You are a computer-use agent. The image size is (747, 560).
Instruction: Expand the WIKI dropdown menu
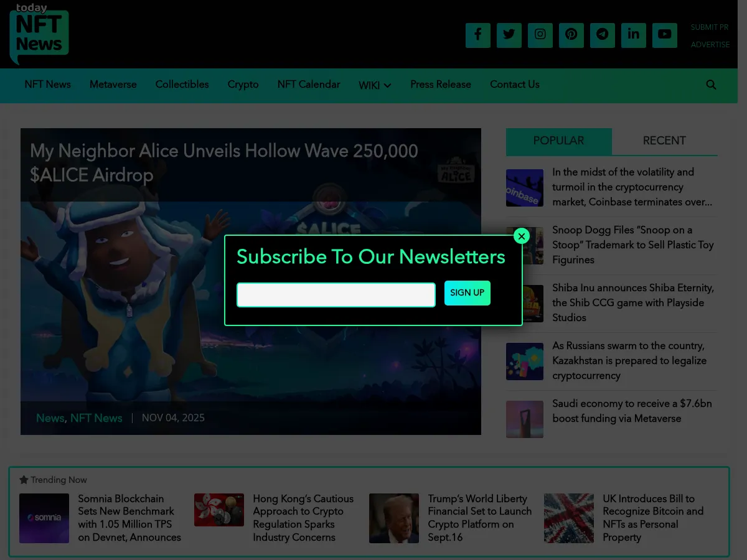click(x=375, y=85)
